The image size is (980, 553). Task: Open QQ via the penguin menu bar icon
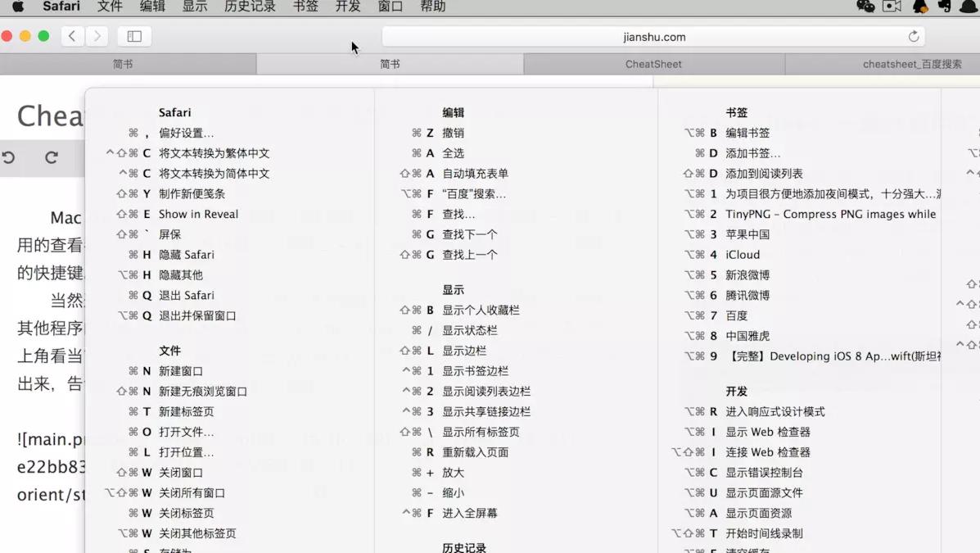[919, 7]
